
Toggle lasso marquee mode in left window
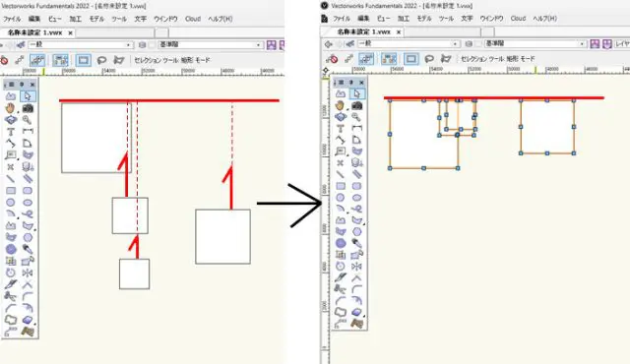click(101, 60)
